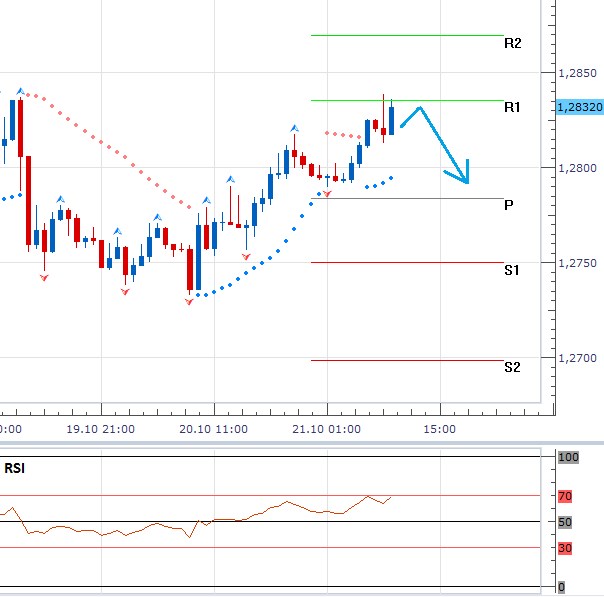This screenshot has height=597, width=604.
Task: Click the S2 support level label
Action: (512, 367)
